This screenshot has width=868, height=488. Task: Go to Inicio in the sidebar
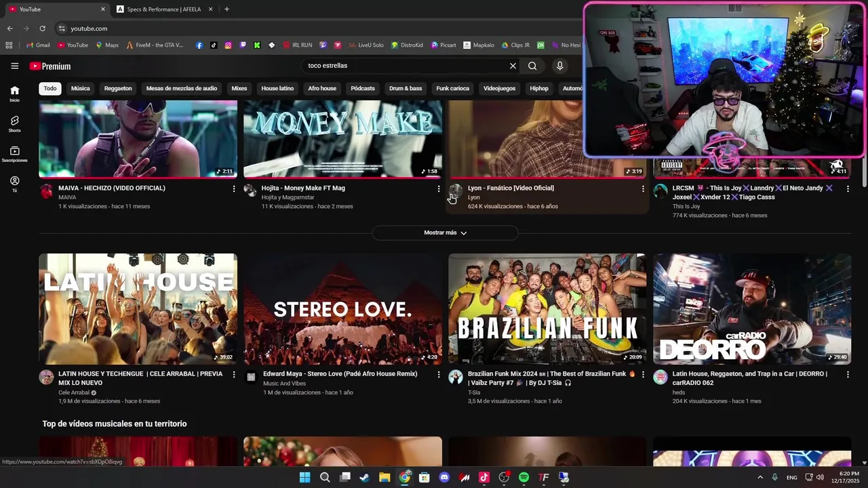pyautogui.click(x=14, y=94)
